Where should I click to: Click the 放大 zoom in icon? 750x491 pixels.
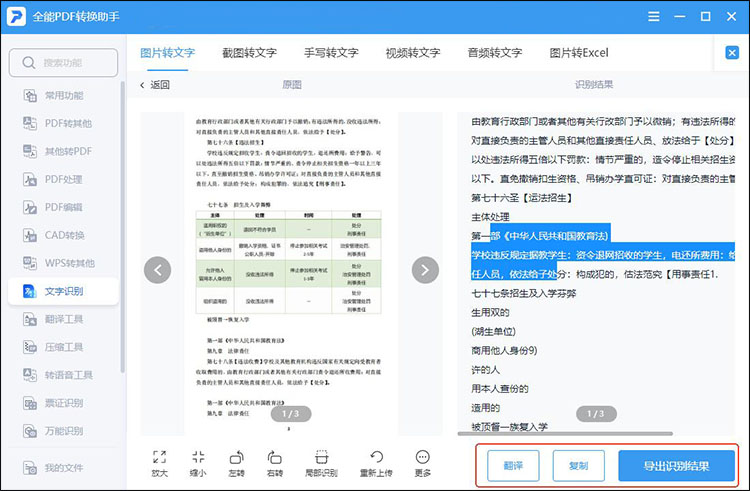[160, 456]
